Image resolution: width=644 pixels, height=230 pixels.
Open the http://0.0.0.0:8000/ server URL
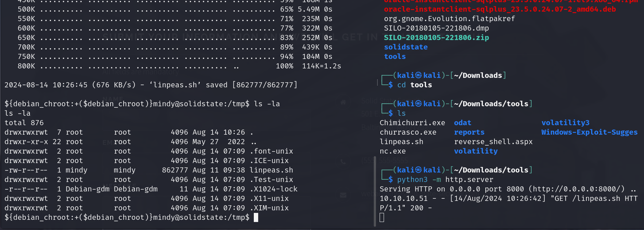click(x=576, y=189)
